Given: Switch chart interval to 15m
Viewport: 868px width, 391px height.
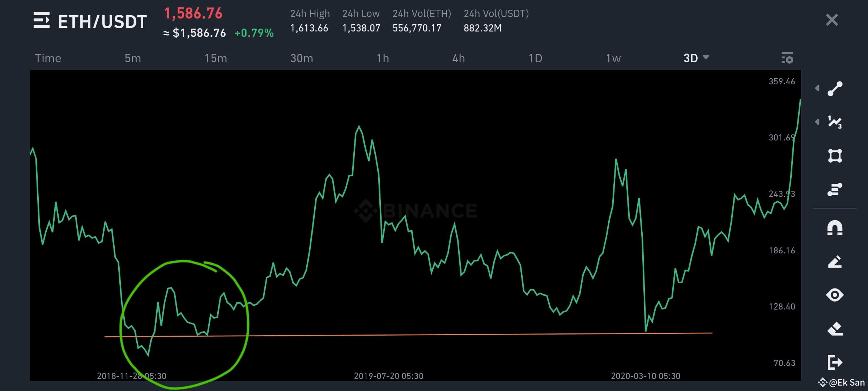Looking at the screenshot, I should tap(216, 58).
